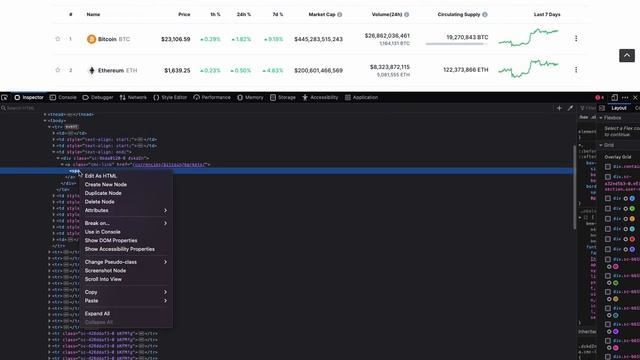Toggle the sidebar pane icon beside Layout
640x360 pixels.
(x=602, y=108)
